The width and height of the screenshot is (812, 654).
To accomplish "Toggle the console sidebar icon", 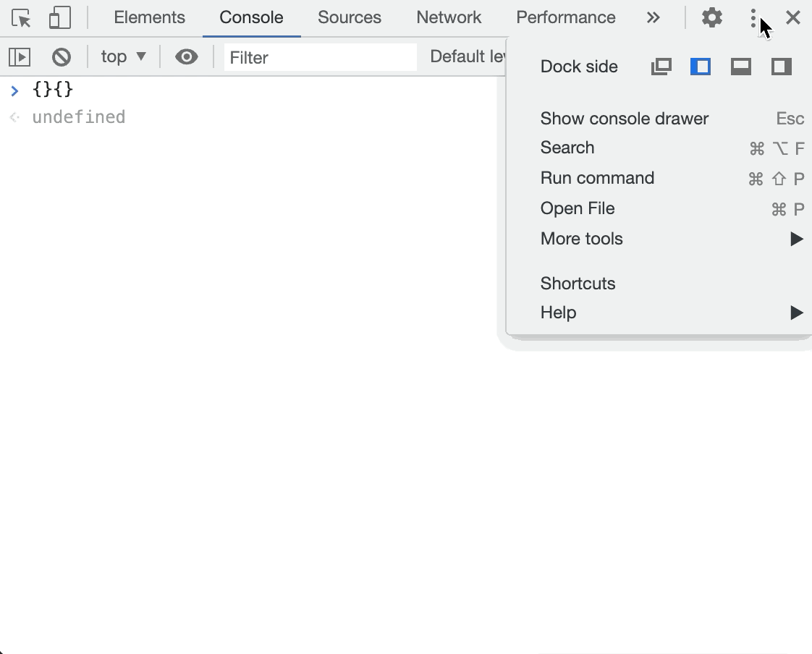I will [20, 57].
